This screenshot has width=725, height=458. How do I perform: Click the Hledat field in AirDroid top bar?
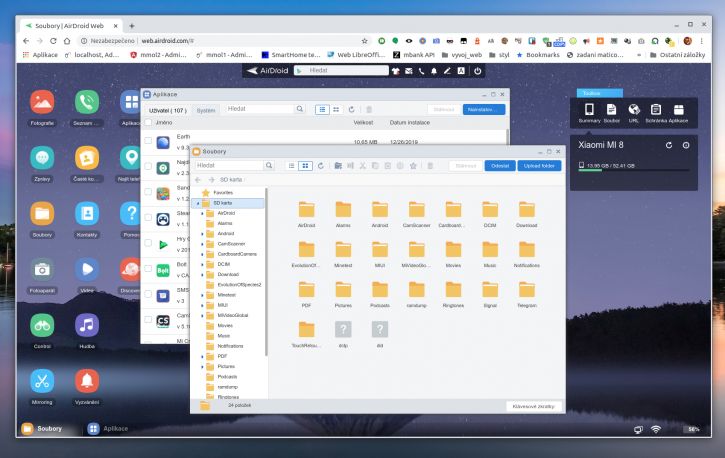click(x=341, y=71)
